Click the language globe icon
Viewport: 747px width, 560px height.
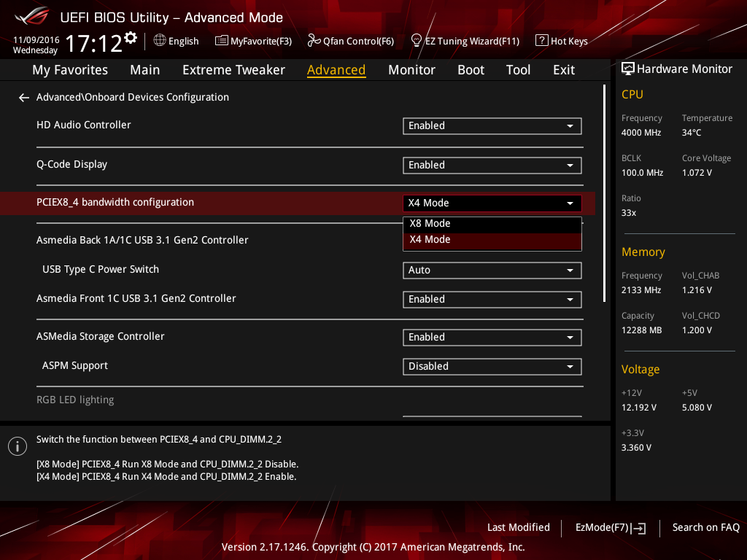tap(160, 41)
